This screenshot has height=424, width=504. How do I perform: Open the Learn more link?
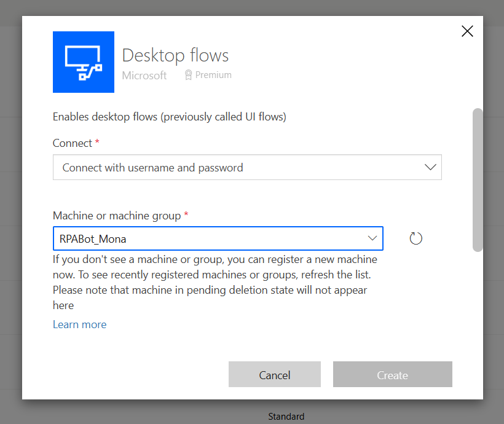(x=79, y=324)
